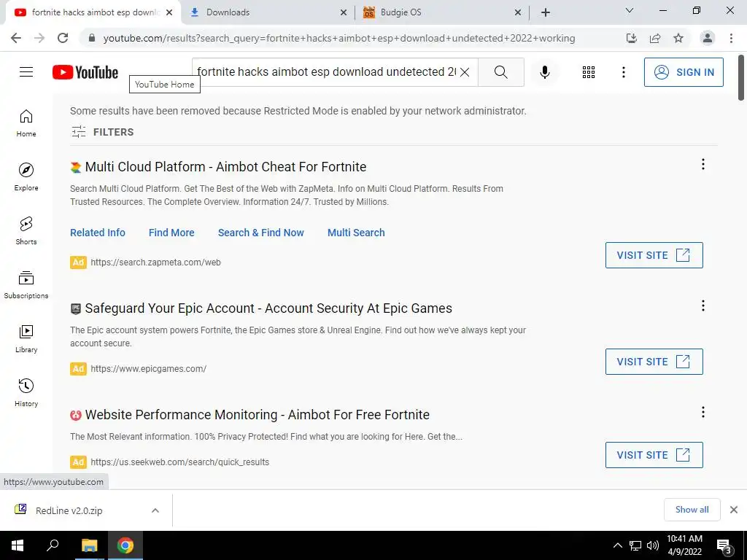
Task: Open File Explorer from taskbar
Action: [x=89, y=545]
